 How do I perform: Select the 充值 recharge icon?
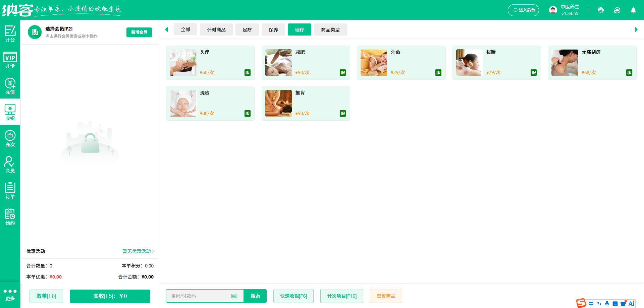click(x=10, y=86)
